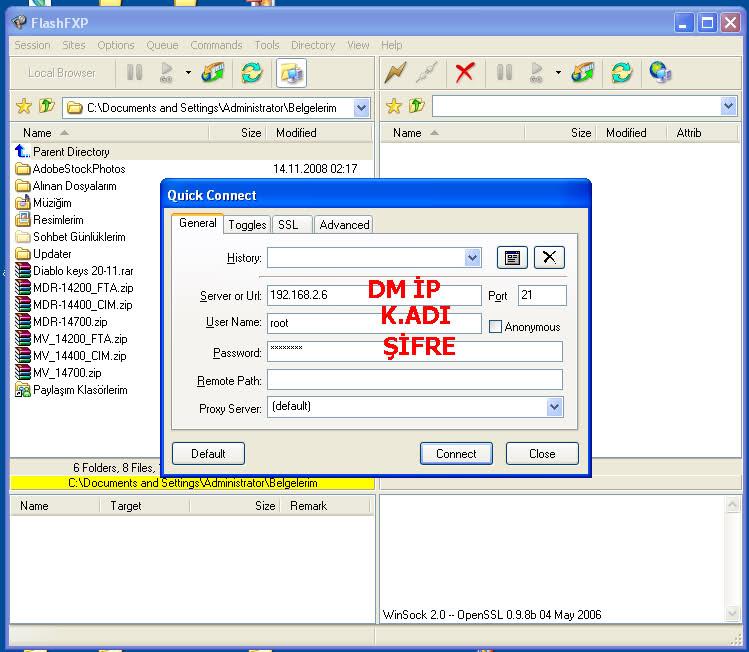Click the left pane bookmarks star icon
Screen dimensions: 749x652
click(x=24, y=107)
